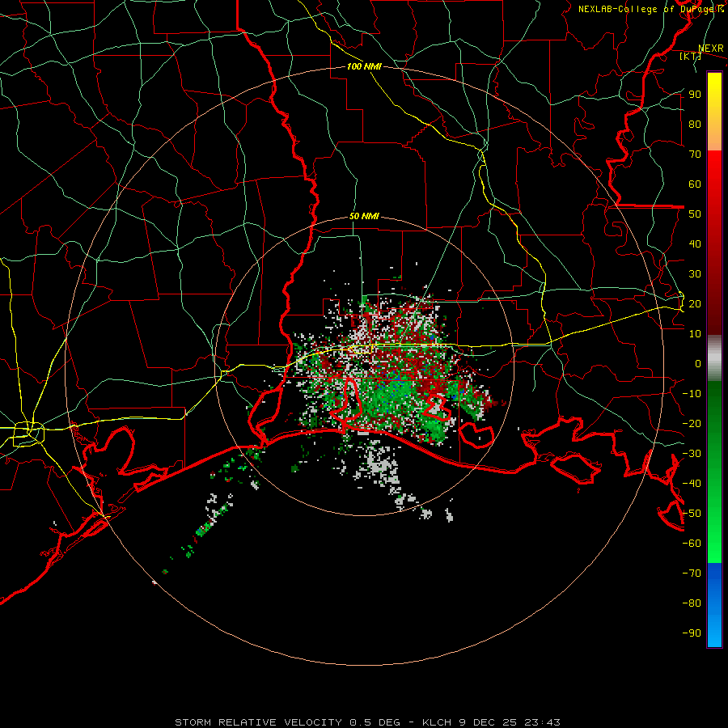Image resolution: width=728 pixels, height=728 pixels.
Task: Click the -10 value on the velocity scale
Action: [x=692, y=394]
